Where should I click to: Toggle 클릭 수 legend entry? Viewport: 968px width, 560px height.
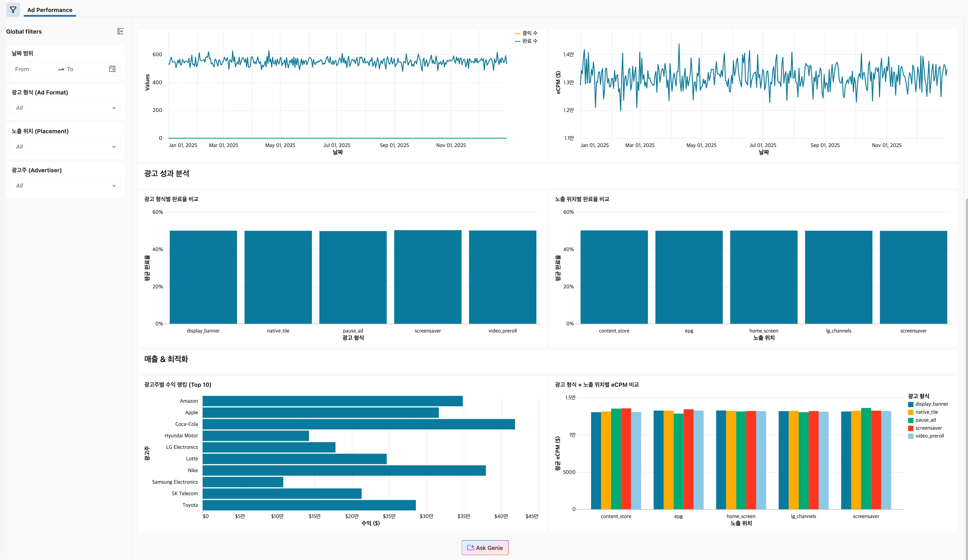point(526,33)
